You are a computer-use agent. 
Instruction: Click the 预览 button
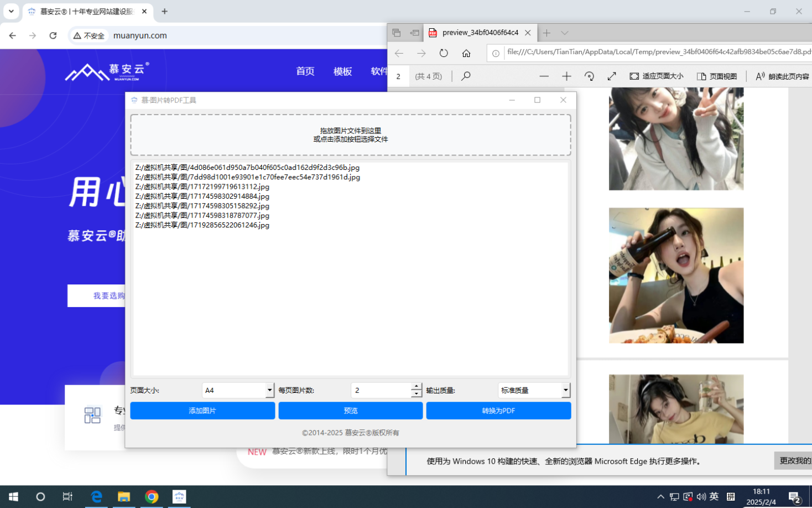[351, 411]
